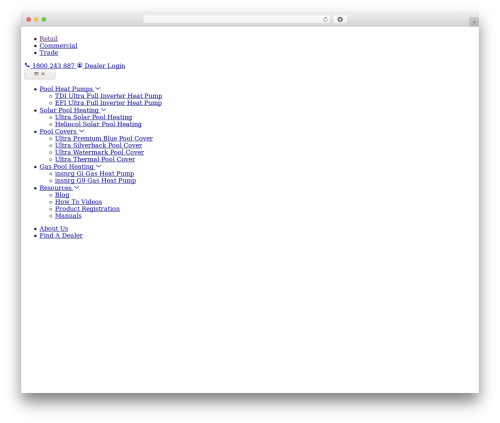The height and width of the screenshot is (423, 500).
Task: Open the Dealer Login link
Action: [x=105, y=66]
